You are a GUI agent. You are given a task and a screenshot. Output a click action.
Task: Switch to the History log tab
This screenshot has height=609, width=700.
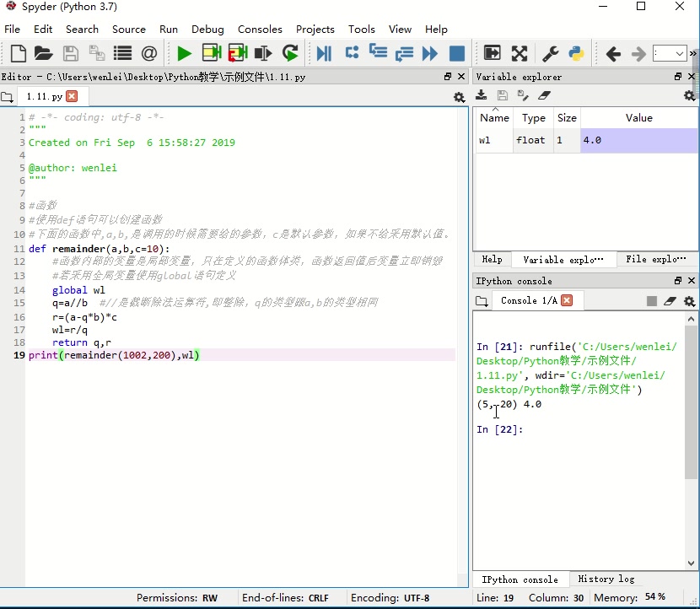(x=606, y=579)
